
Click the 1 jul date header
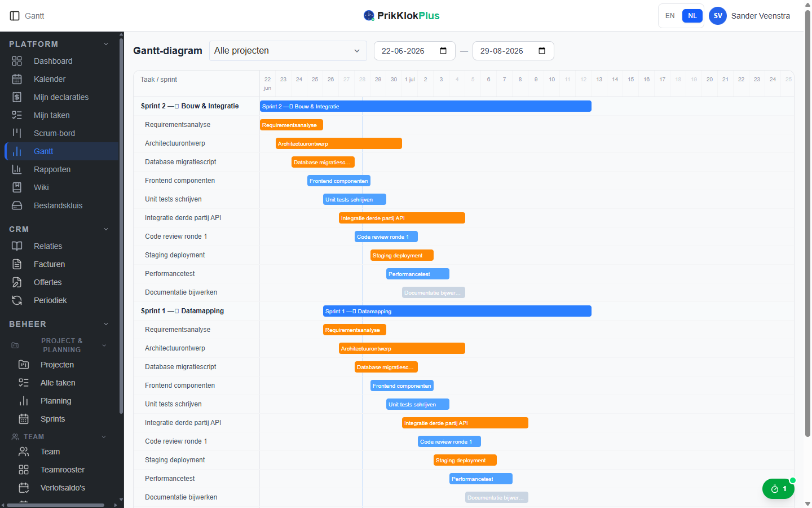tap(410, 80)
